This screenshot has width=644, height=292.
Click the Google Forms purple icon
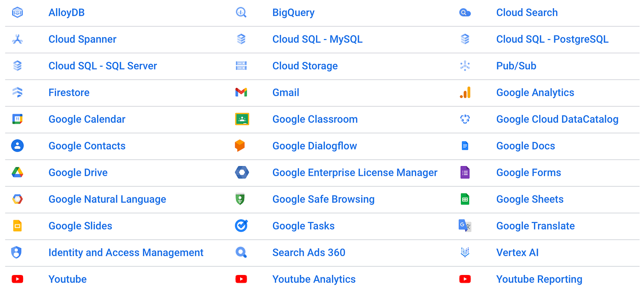tap(465, 172)
